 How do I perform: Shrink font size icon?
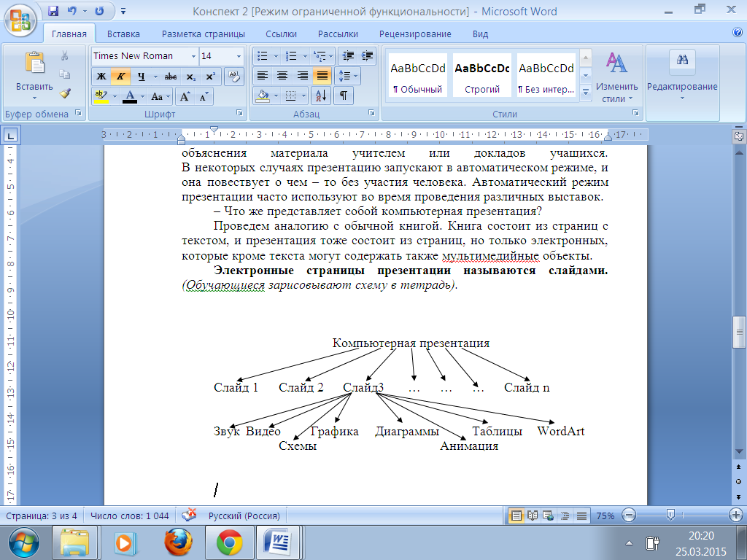click(204, 97)
